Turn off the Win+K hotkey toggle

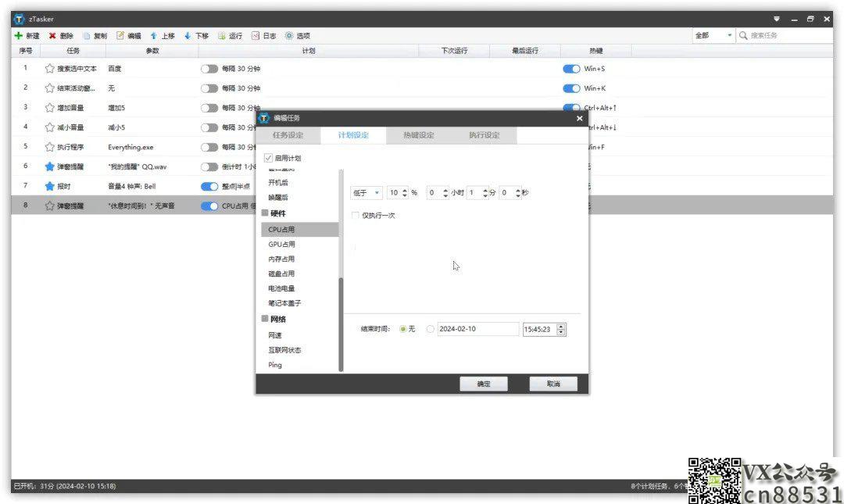point(571,88)
